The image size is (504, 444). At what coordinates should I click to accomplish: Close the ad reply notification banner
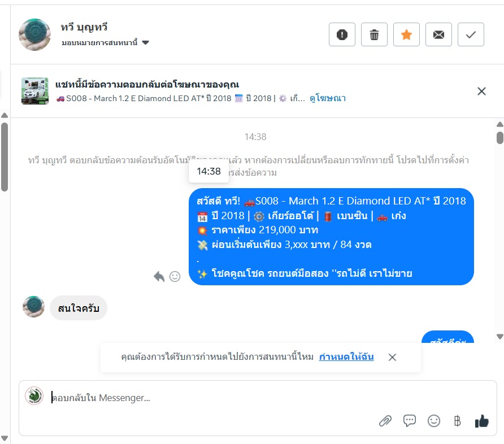[481, 92]
